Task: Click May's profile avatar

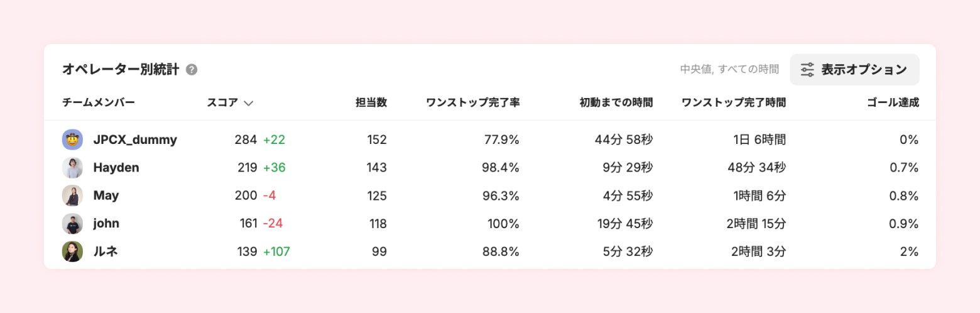Action: 72,195
